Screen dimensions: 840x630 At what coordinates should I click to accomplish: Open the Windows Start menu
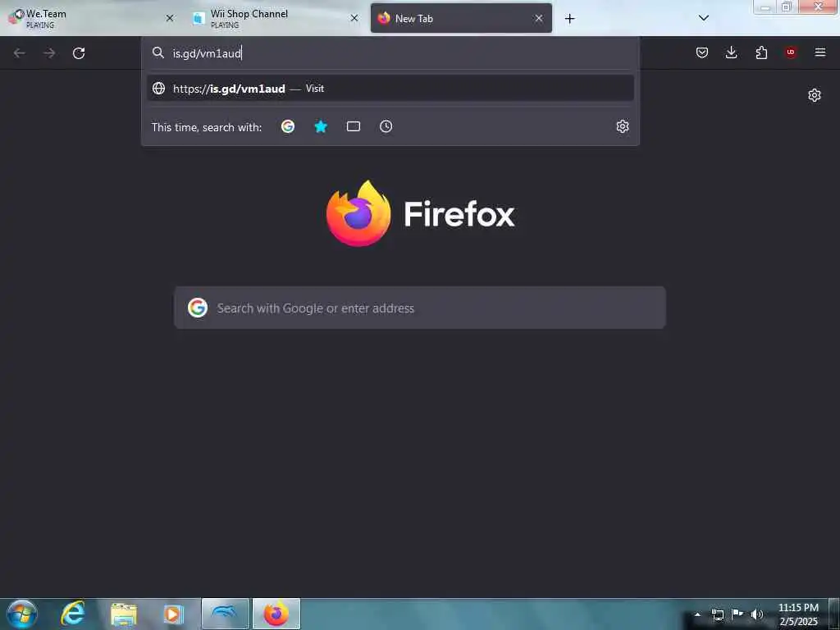pyautogui.click(x=22, y=614)
